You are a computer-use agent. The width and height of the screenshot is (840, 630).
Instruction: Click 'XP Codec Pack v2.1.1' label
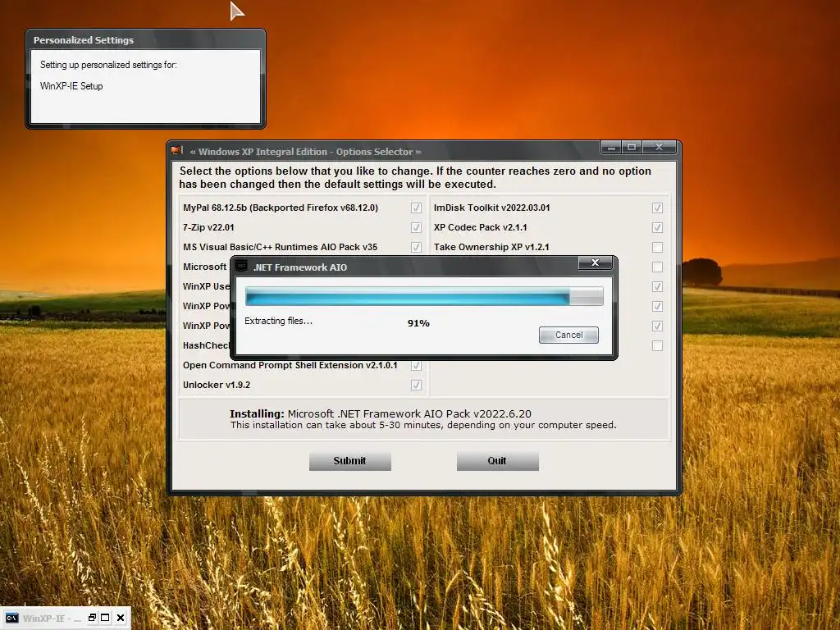click(x=481, y=228)
